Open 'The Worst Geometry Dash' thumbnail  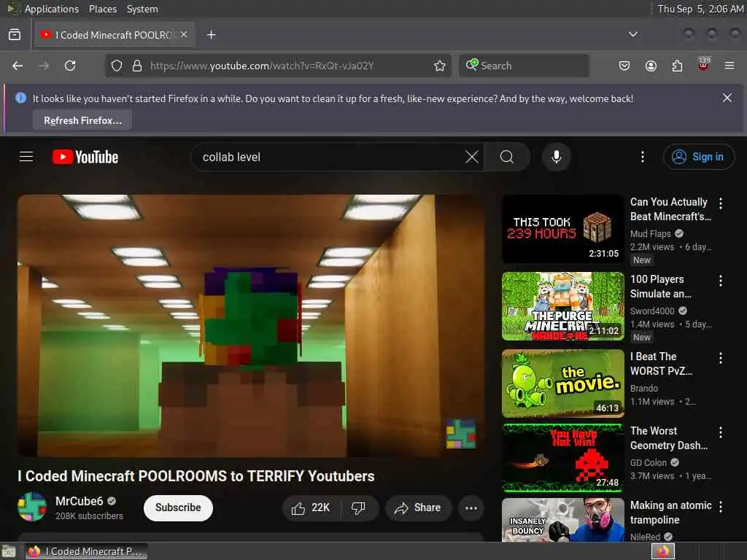pyautogui.click(x=562, y=458)
